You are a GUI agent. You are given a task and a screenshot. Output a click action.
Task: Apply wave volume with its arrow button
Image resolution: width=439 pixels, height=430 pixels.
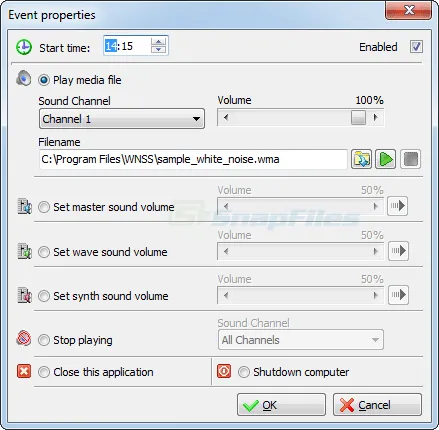(398, 250)
